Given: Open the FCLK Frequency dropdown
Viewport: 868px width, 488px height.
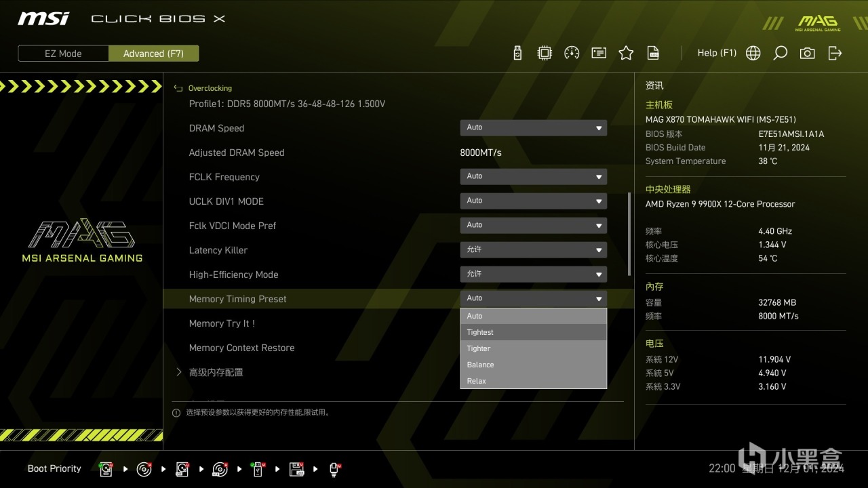Looking at the screenshot, I should pyautogui.click(x=534, y=176).
